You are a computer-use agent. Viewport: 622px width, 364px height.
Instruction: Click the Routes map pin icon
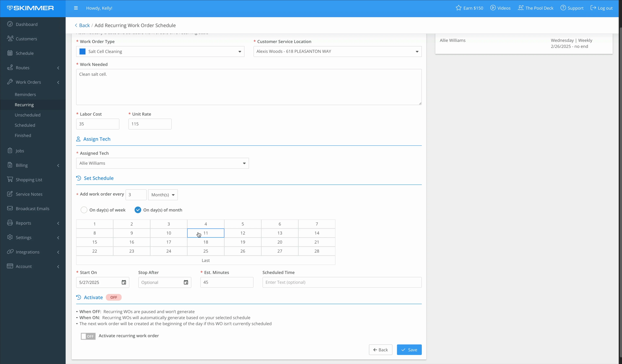tap(10, 67)
